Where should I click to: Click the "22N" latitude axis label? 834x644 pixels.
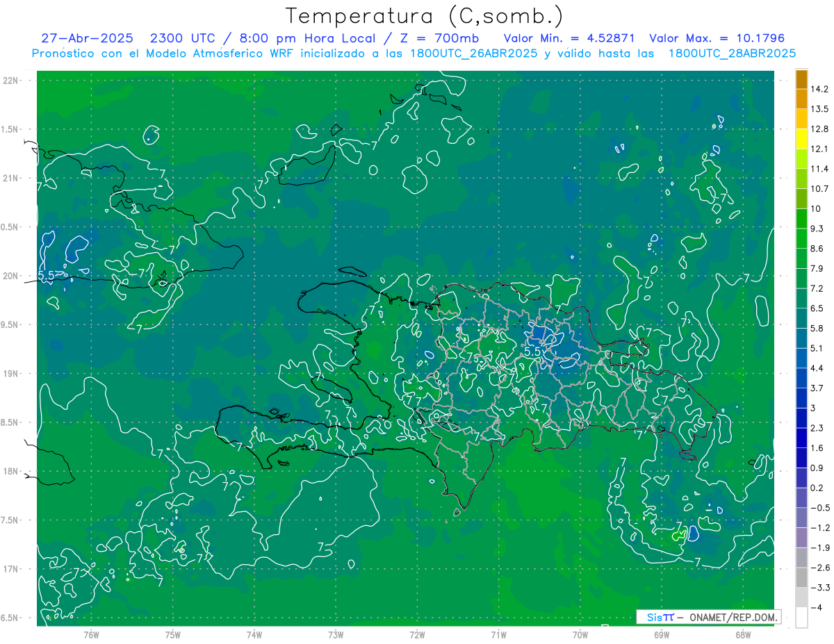pos(11,81)
